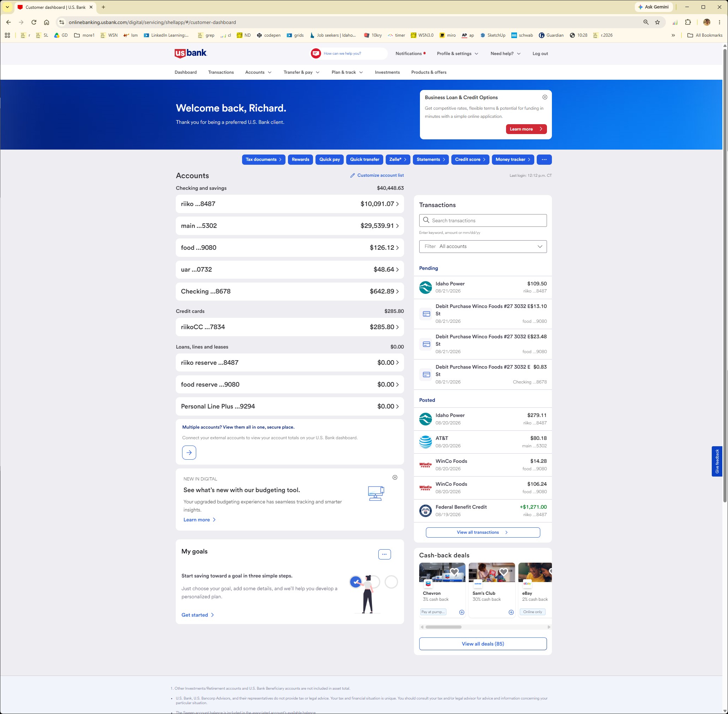The height and width of the screenshot is (714, 728).
Task: Open the zoom magnifier in address bar
Action: [x=646, y=22]
